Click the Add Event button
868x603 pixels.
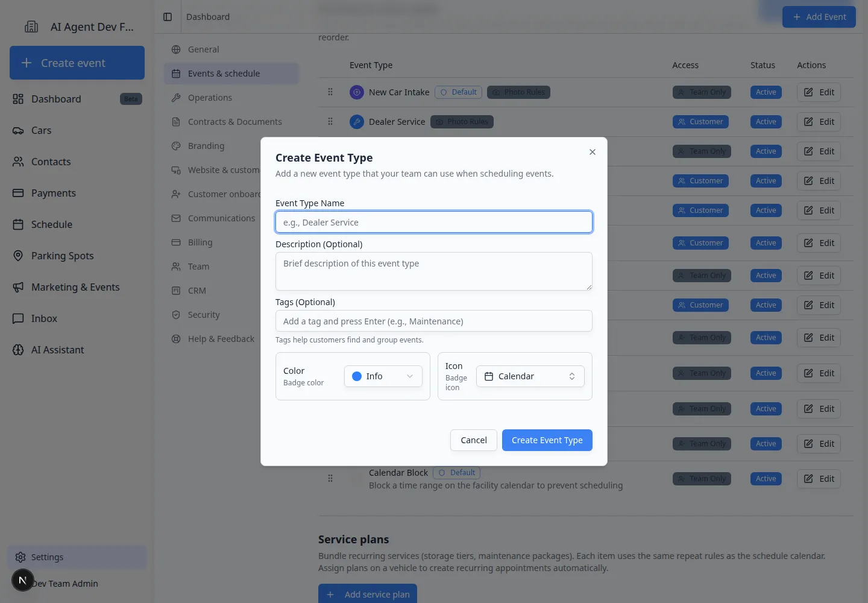tap(819, 17)
